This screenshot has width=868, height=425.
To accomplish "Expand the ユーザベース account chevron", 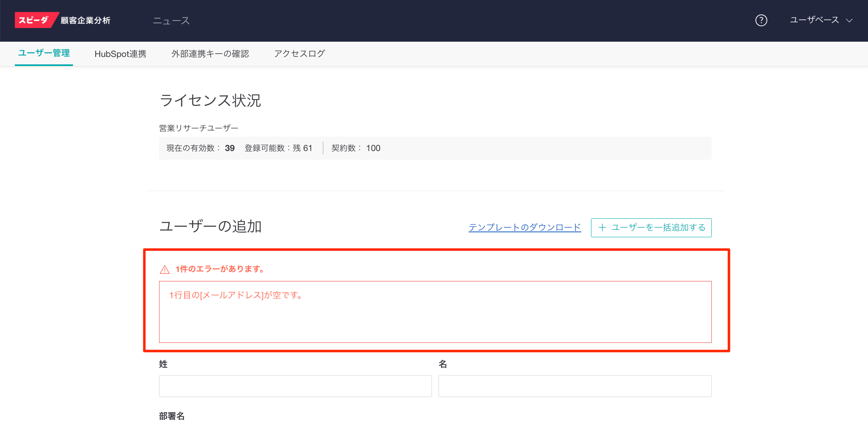I will [849, 21].
